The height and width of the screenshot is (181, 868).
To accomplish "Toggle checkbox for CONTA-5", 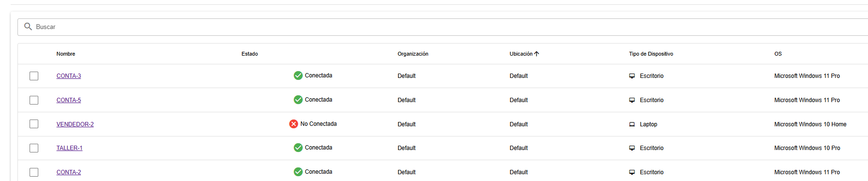I will (34, 100).
